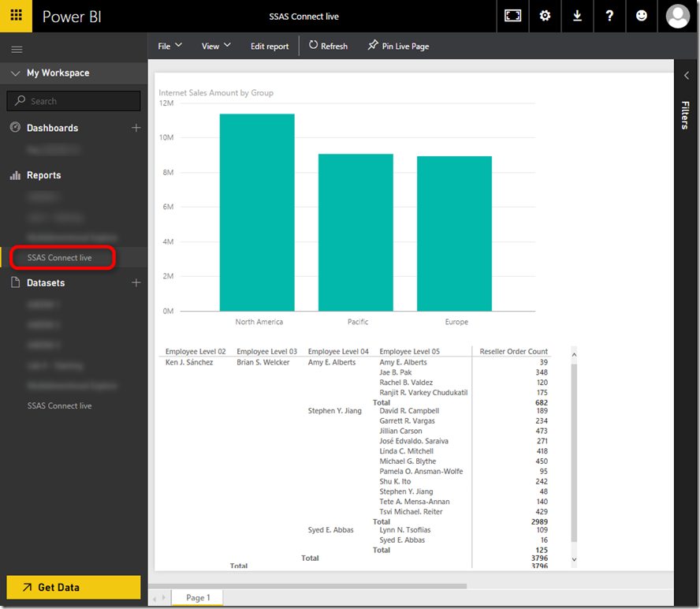Click the Refresh command label
700x609 pixels.
pyautogui.click(x=334, y=47)
